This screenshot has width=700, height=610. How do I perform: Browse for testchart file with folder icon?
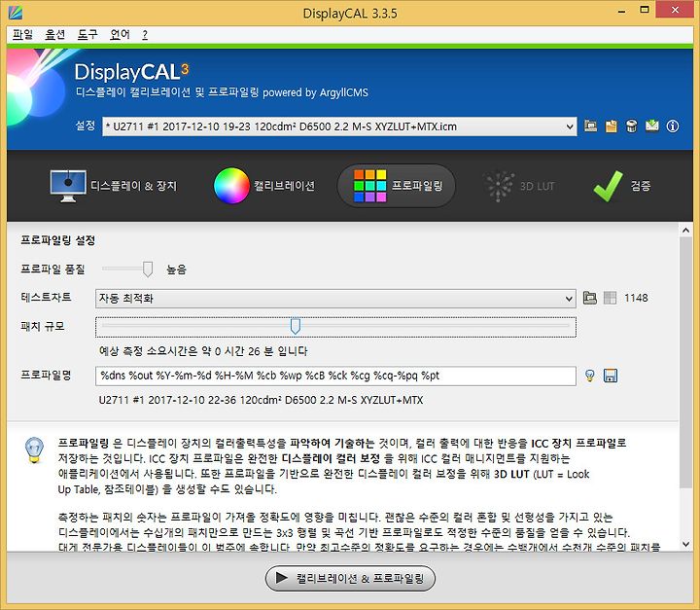tap(590, 298)
